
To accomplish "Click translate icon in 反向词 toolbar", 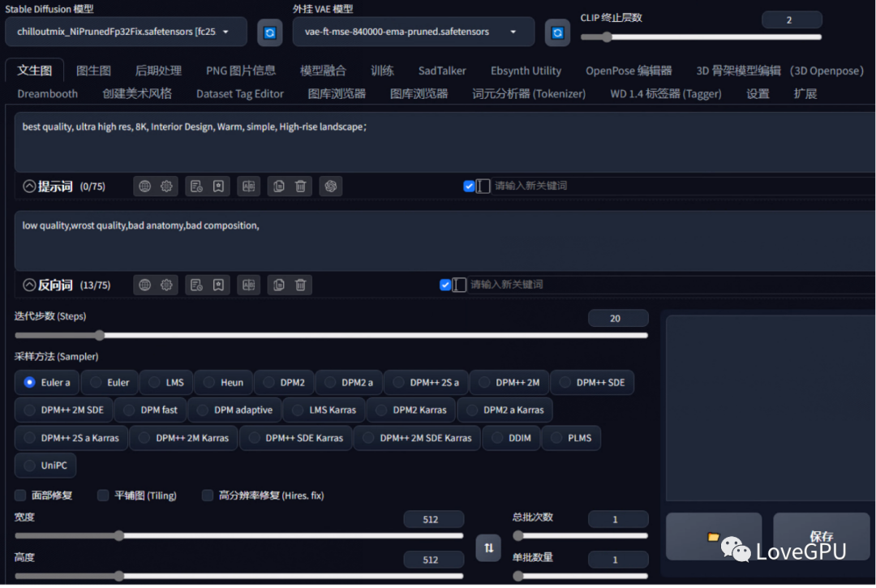I will (249, 285).
